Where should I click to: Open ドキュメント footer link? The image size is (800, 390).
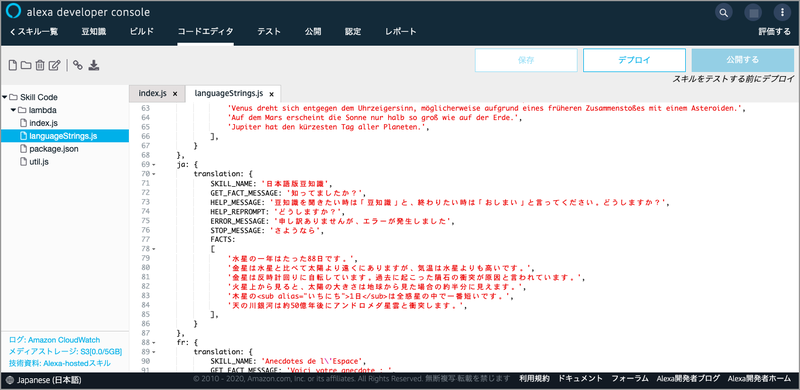click(581, 378)
